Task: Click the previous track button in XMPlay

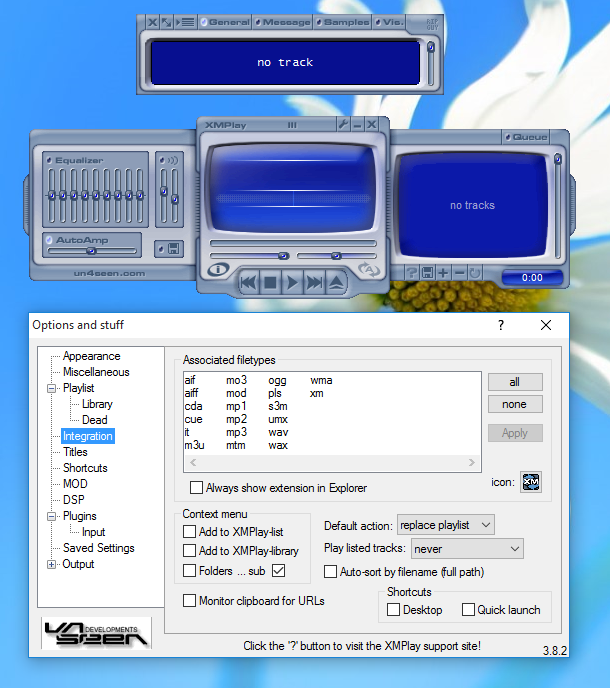Action: pyautogui.click(x=248, y=283)
